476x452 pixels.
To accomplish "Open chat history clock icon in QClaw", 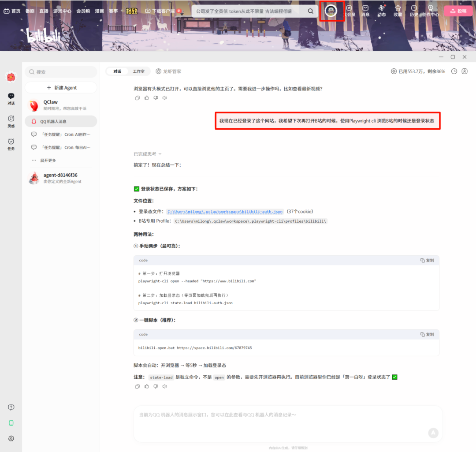I will pos(454,71).
